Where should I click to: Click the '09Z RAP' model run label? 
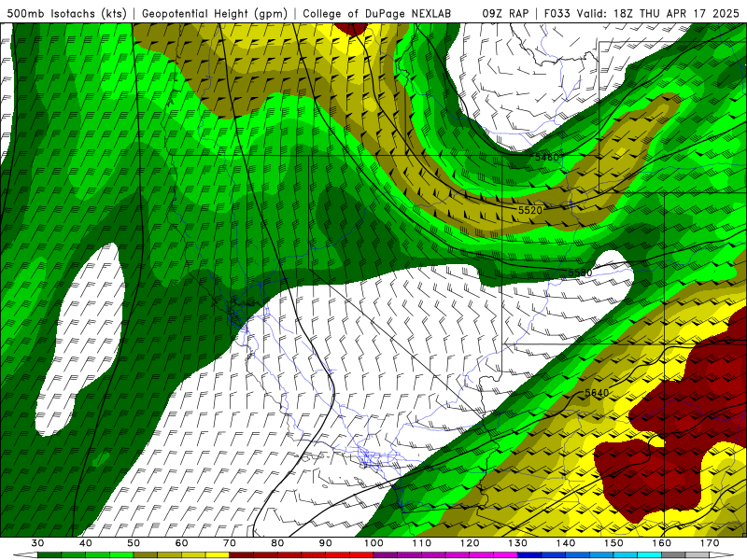[505, 13]
